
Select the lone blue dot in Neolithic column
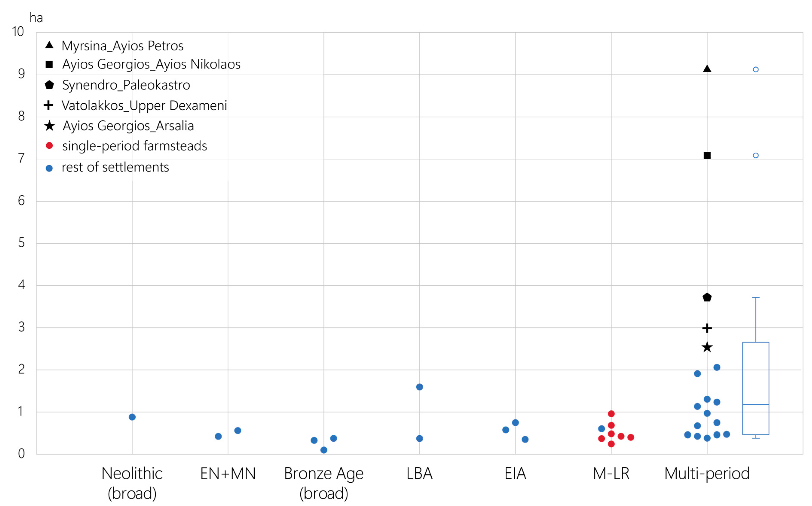point(132,417)
